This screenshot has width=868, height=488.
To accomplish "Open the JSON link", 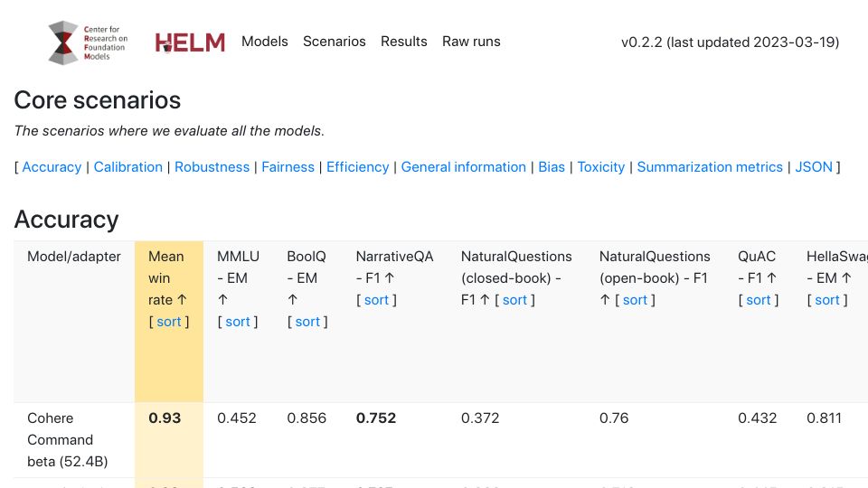I will click(814, 167).
